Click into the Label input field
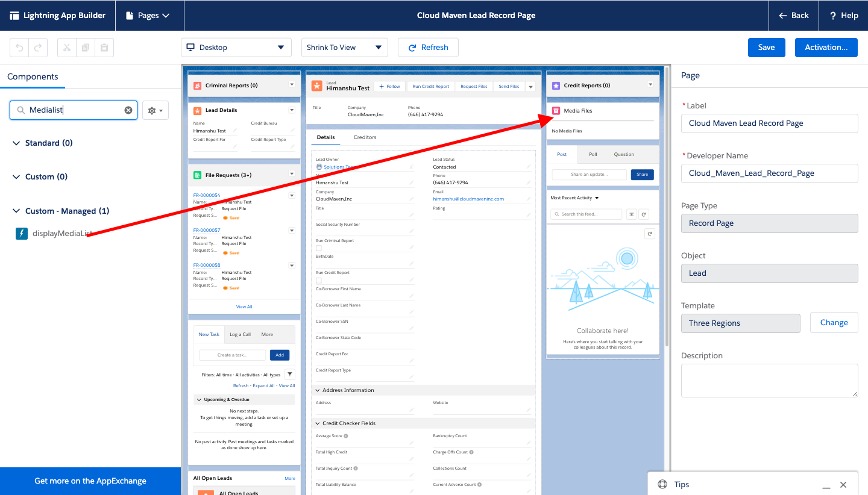Screen dimensions: 868x495 pos(769,123)
